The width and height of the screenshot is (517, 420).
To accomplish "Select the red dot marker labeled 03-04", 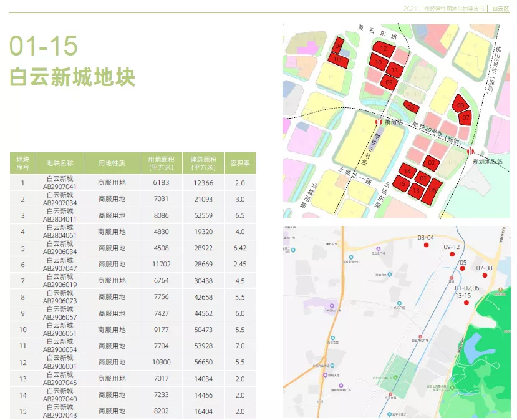I will (x=426, y=245).
